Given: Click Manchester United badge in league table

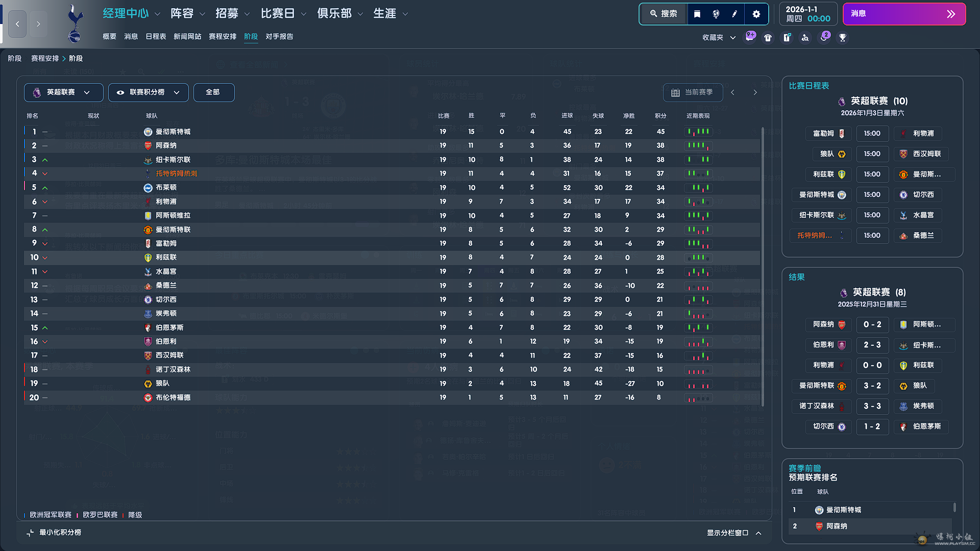Looking at the screenshot, I should coord(148,230).
